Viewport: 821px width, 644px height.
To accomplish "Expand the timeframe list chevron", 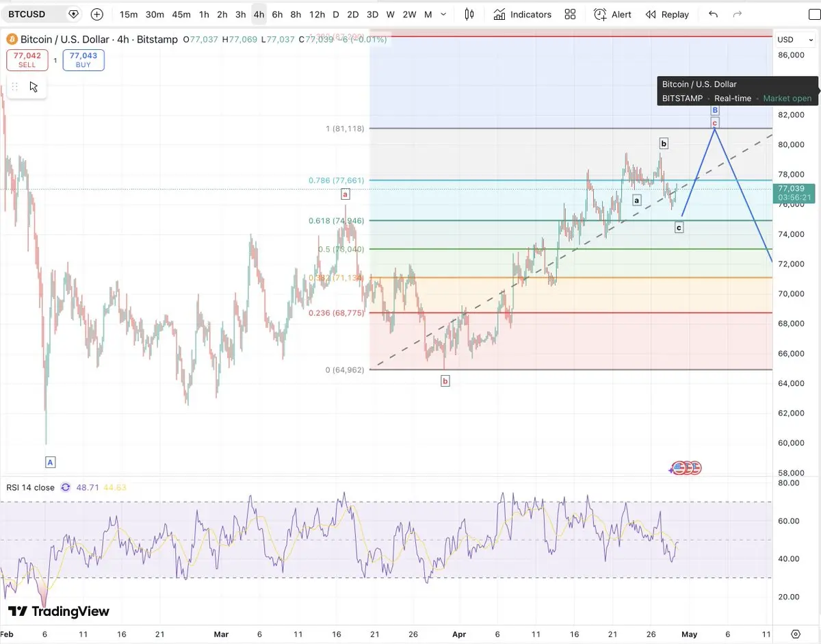I will tap(444, 14).
